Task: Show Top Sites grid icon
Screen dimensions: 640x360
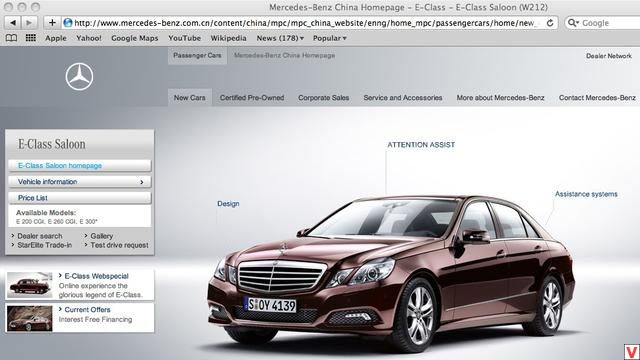Action: tap(31, 38)
